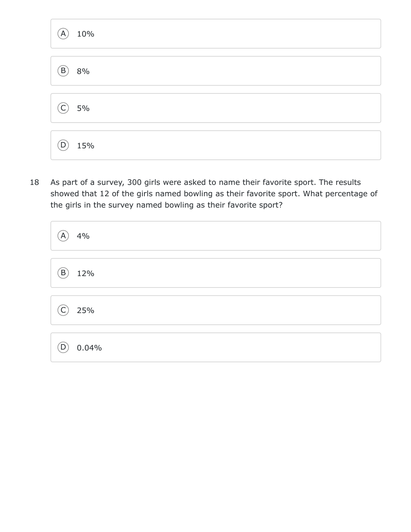Pick circle B for the 12% answer
This screenshot has height=532, width=411.
(63, 273)
